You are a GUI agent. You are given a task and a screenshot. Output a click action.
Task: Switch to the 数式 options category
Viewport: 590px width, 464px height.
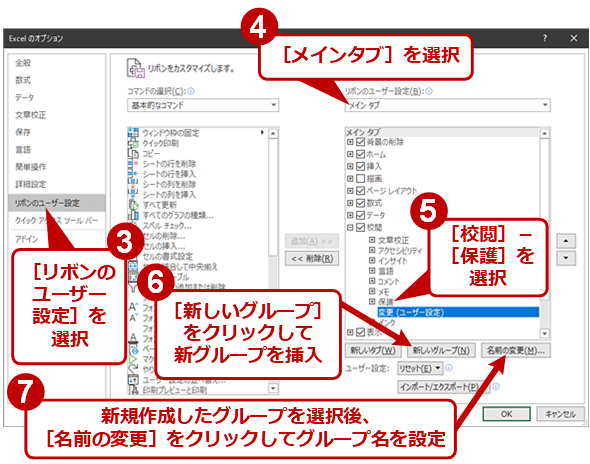point(23,80)
